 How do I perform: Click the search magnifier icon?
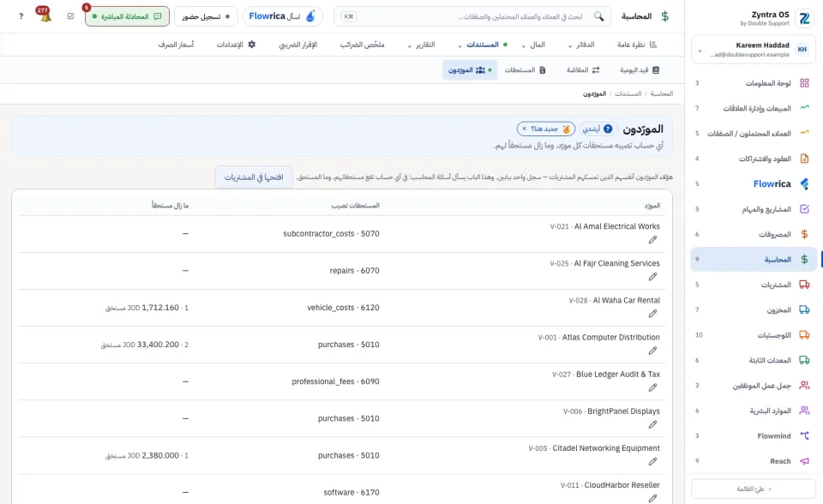click(598, 16)
